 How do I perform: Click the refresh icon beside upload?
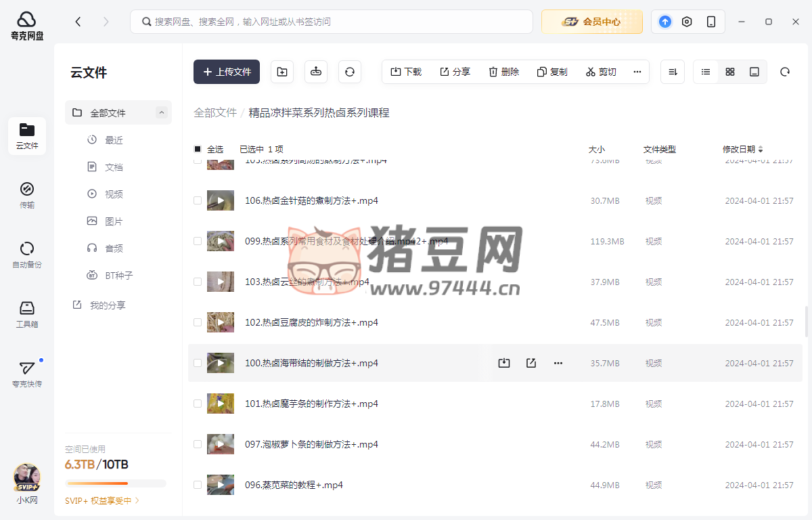click(x=350, y=72)
